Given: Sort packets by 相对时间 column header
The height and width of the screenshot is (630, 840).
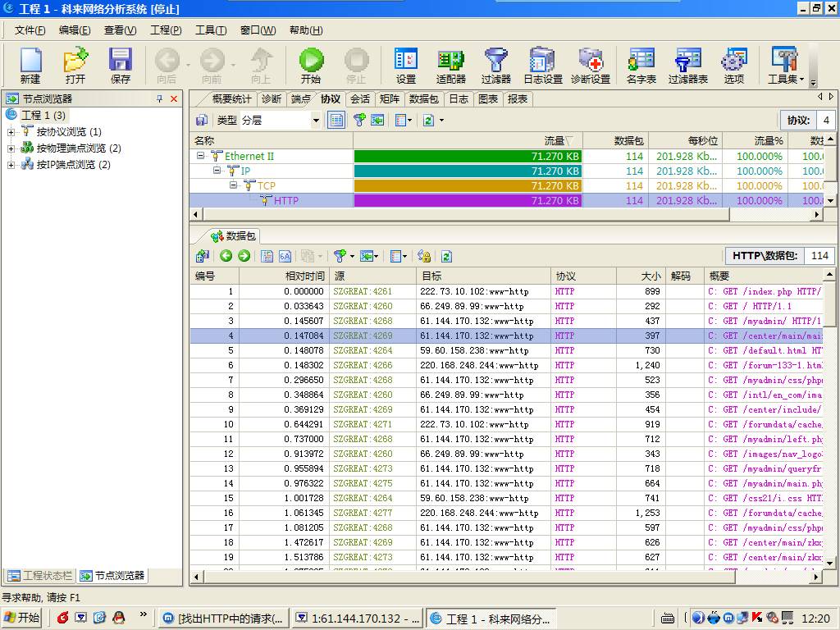Looking at the screenshot, I should pos(304,276).
